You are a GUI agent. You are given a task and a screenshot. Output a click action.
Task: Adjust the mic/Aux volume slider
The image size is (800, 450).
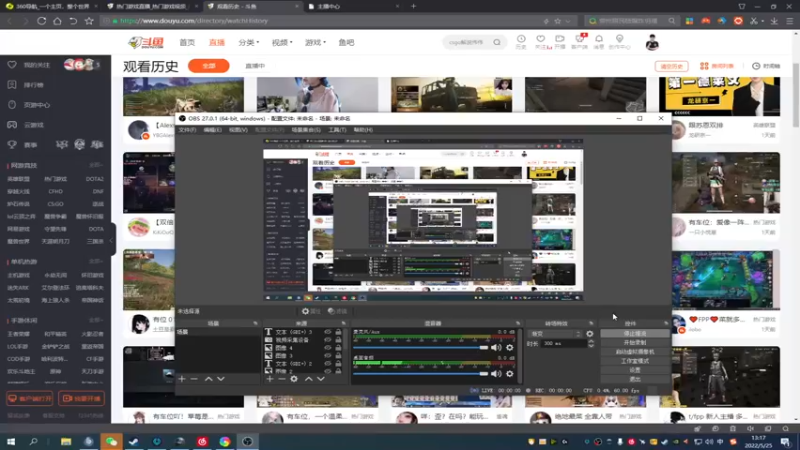click(420, 347)
